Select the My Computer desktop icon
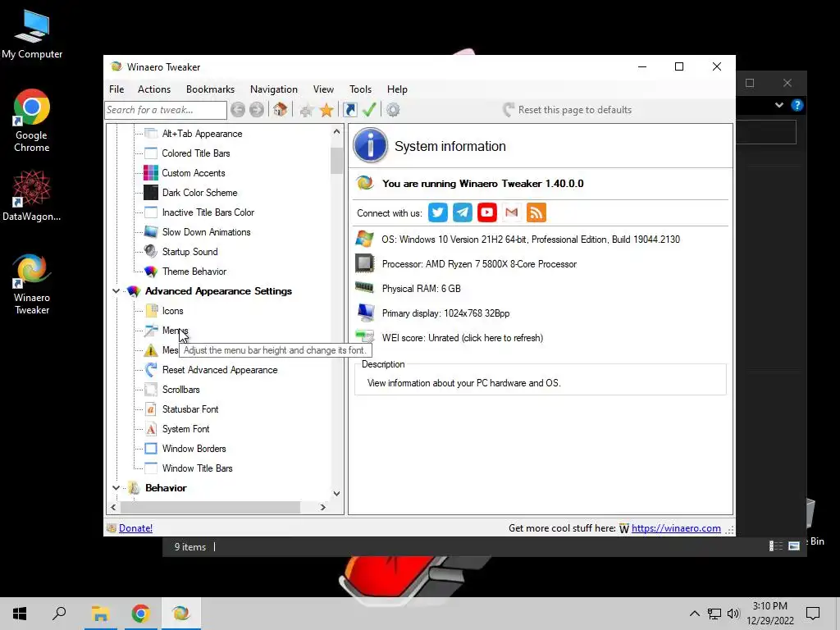This screenshot has height=630, width=840. (x=32, y=34)
